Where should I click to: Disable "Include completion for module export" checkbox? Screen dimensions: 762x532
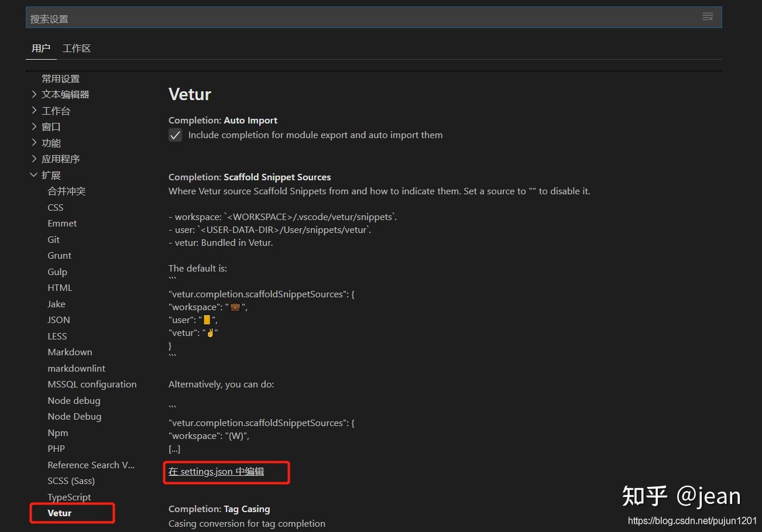pos(175,135)
